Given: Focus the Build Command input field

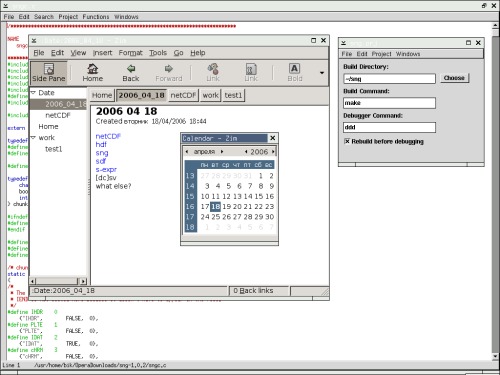Looking at the screenshot, I should pos(389,103).
